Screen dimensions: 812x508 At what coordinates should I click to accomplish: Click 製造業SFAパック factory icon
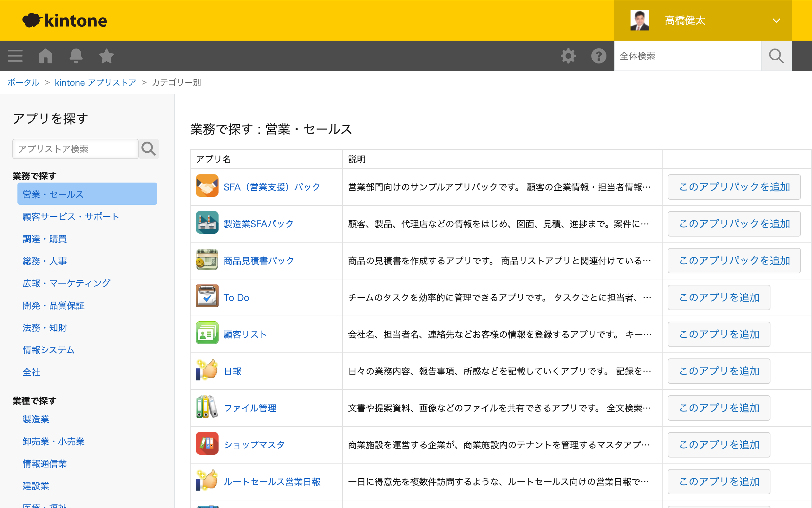point(207,222)
